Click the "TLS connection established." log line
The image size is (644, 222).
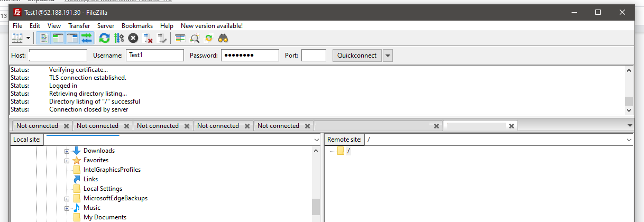pyautogui.click(x=88, y=78)
